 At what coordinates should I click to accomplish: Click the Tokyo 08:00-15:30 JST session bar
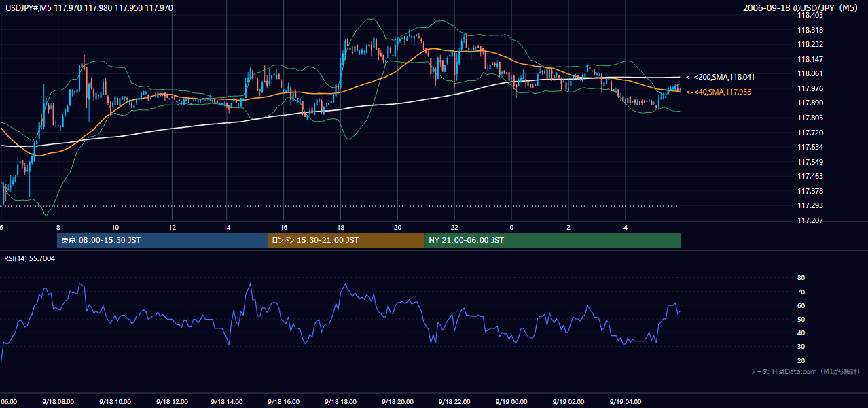click(x=163, y=240)
